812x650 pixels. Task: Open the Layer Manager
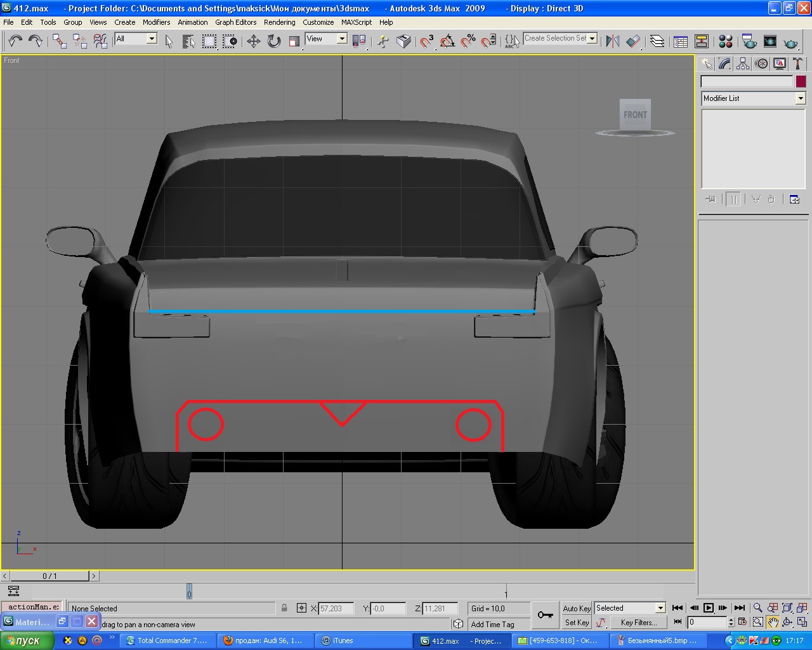click(657, 42)
